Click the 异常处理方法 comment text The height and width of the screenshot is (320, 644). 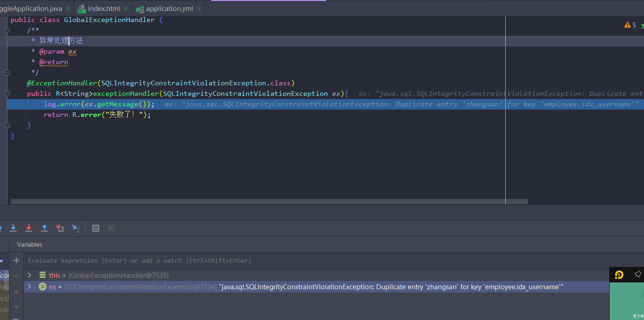[x=61, y=41]
